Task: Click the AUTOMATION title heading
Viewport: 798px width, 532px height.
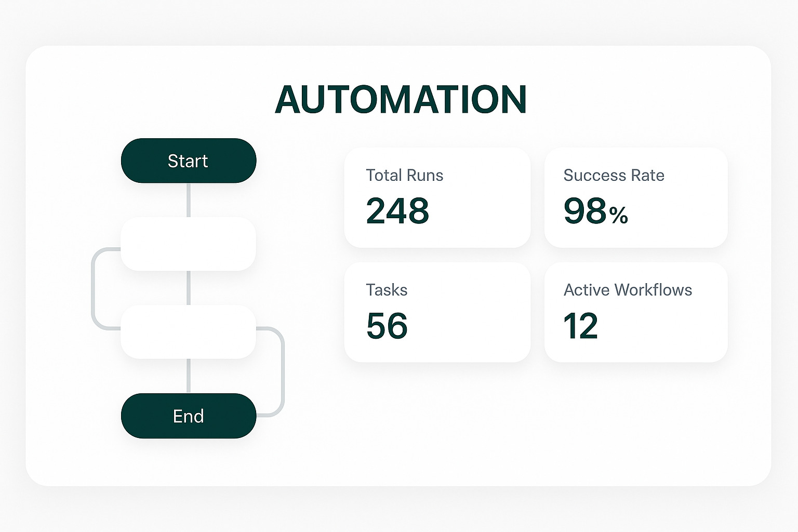Action: point(401,99)
